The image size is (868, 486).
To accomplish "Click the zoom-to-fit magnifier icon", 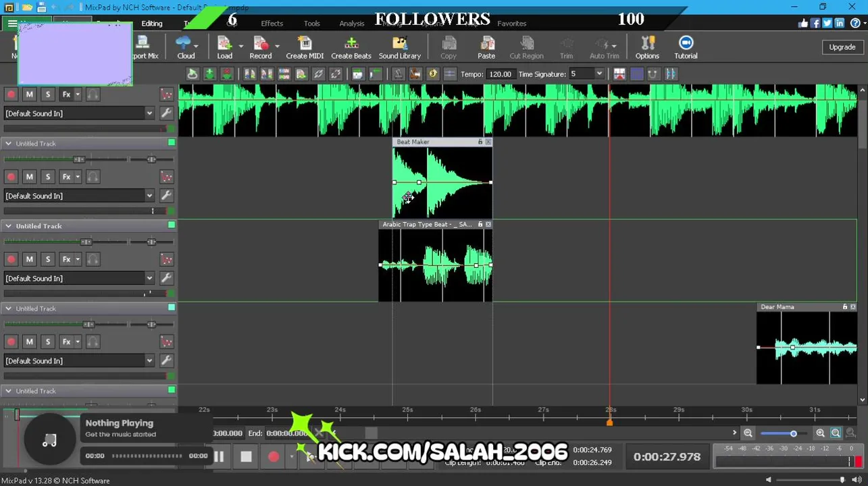I will click(x=836, y=433).
